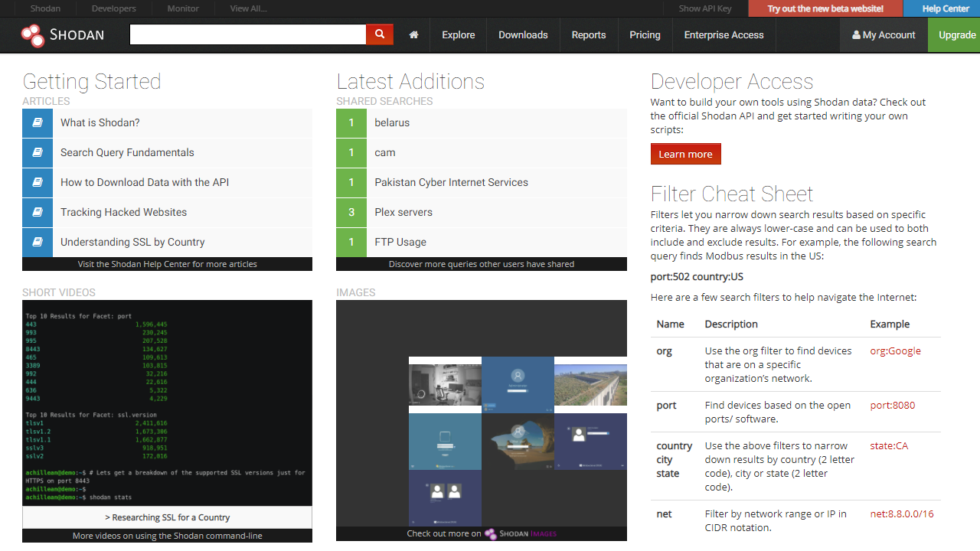Click book icon beside How to Download Data

click(38, 182)
